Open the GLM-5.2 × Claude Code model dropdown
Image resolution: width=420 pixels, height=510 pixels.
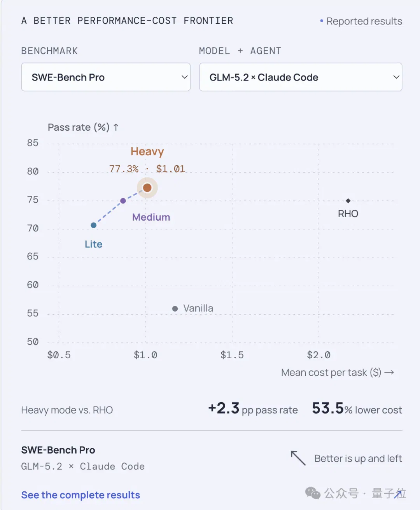coord(301,77)
